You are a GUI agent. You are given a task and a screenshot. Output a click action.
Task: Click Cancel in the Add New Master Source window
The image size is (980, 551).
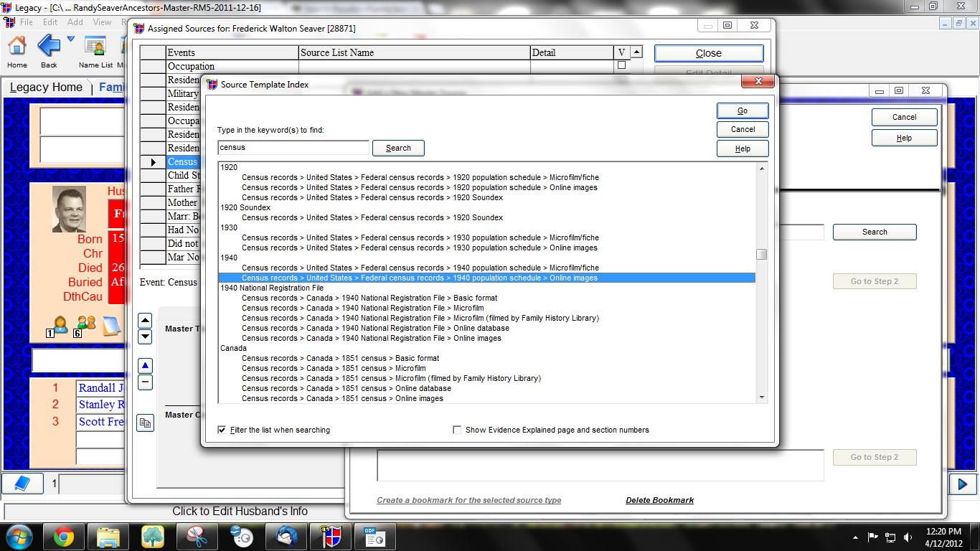[x=904, y=117]
